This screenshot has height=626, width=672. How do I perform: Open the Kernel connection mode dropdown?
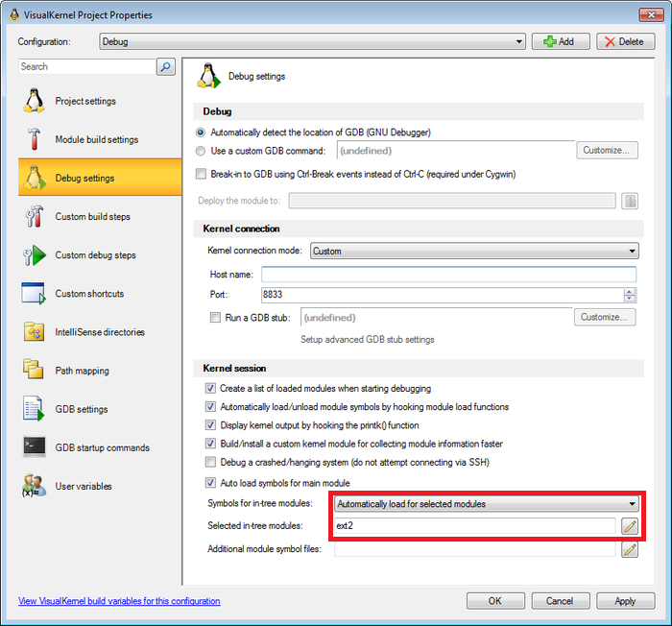tap(474, 251)
